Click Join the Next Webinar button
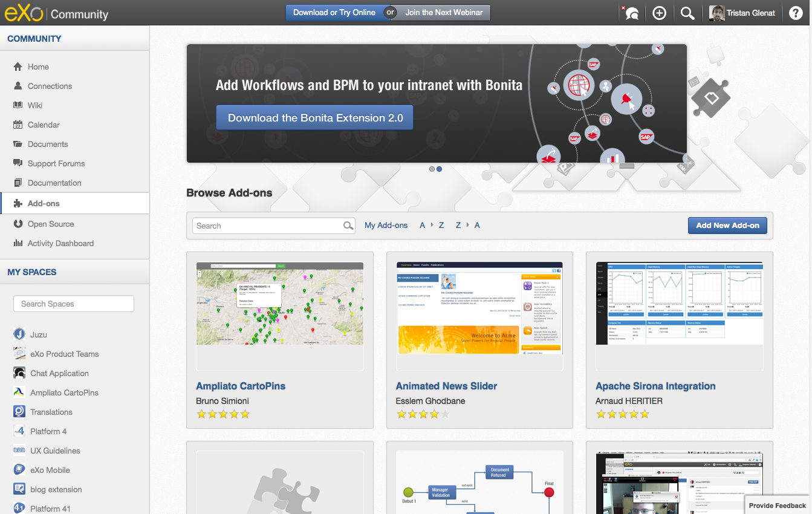This screenshot has width=812, height=514. (444, 13)
